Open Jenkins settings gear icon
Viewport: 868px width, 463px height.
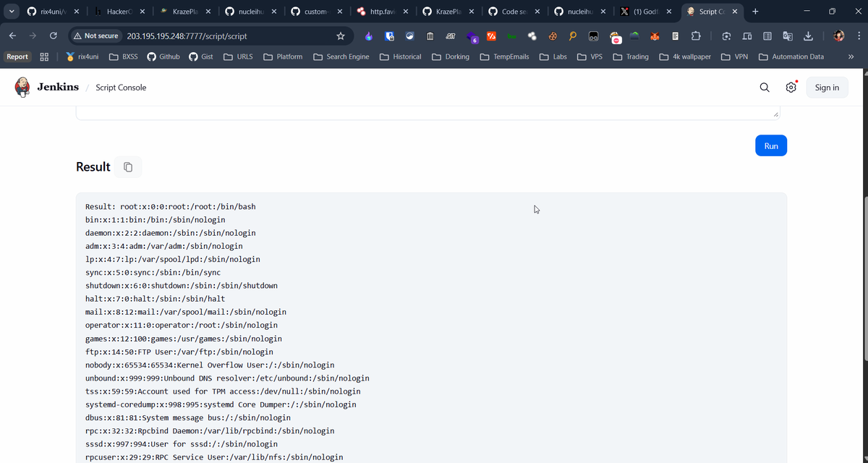pyautogui.click(x=791, y=88)
